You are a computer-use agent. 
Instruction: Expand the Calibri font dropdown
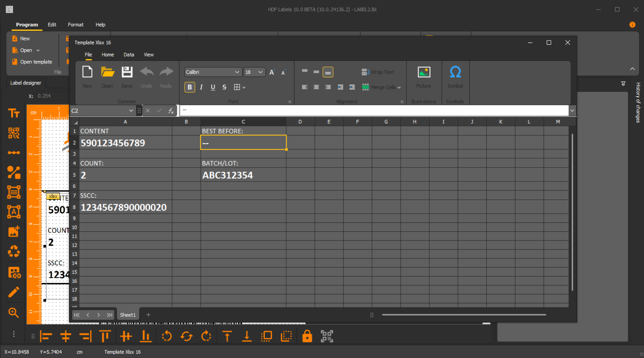(237, 72)
